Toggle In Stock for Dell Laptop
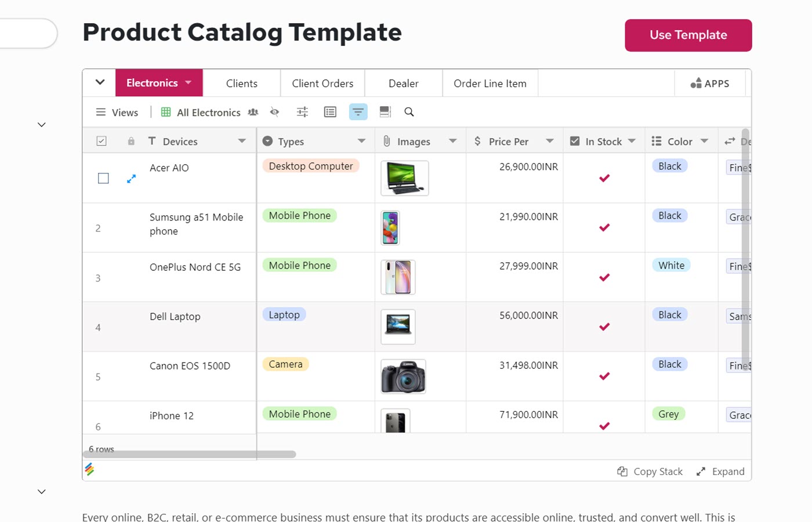This screenshot has height=522, width=812. [604, 327]
